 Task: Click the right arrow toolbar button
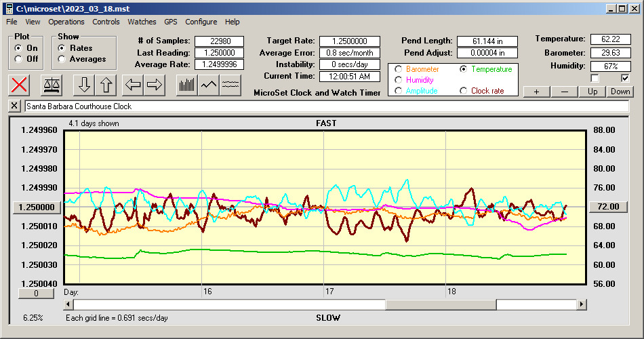(x=155, y=85)
